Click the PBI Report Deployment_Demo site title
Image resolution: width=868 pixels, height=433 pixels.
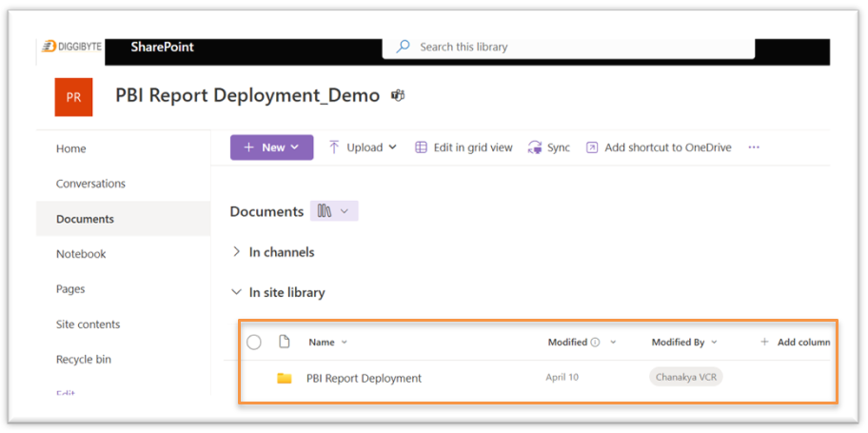pyautogui.click(x=247, y=96)
